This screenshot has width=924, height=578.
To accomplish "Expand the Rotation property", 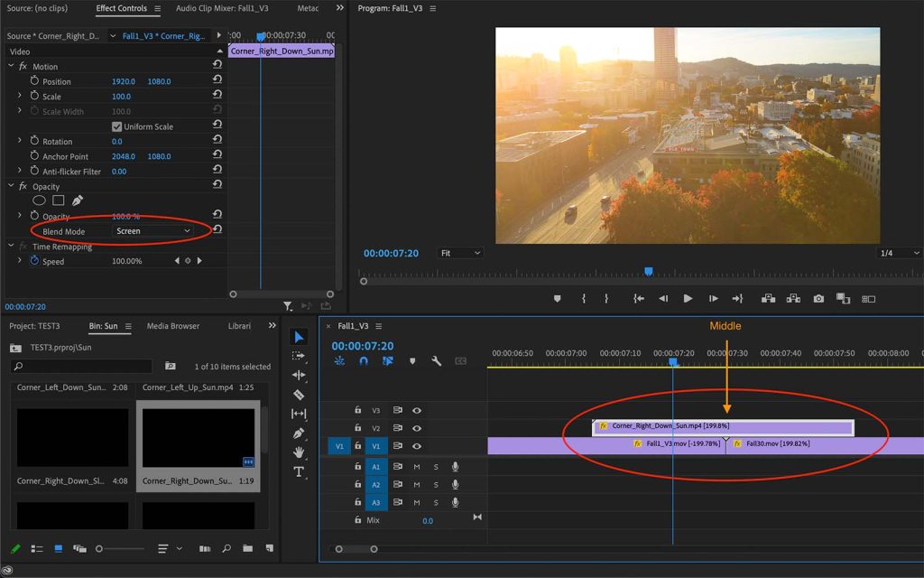I will 20,141.
